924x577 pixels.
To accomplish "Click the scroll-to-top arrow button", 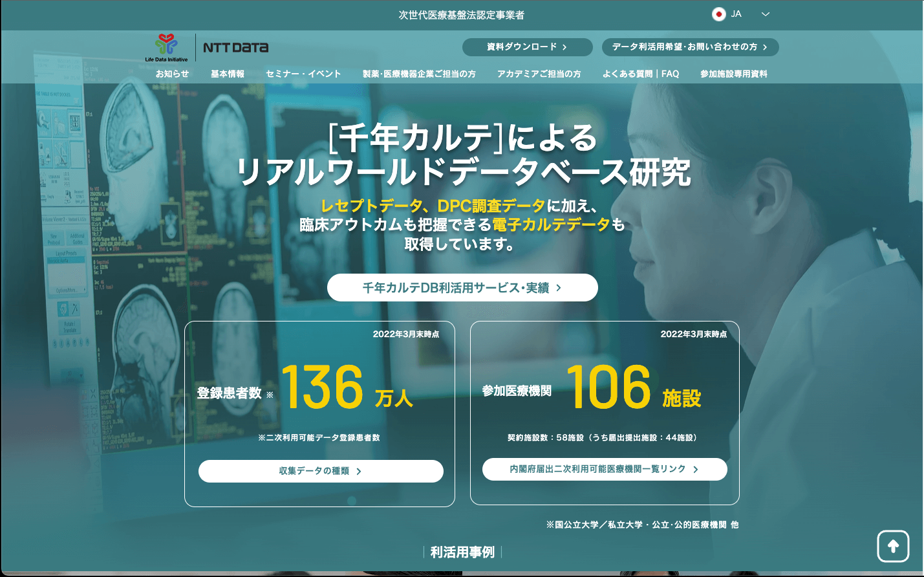I will tap(893, 547).
